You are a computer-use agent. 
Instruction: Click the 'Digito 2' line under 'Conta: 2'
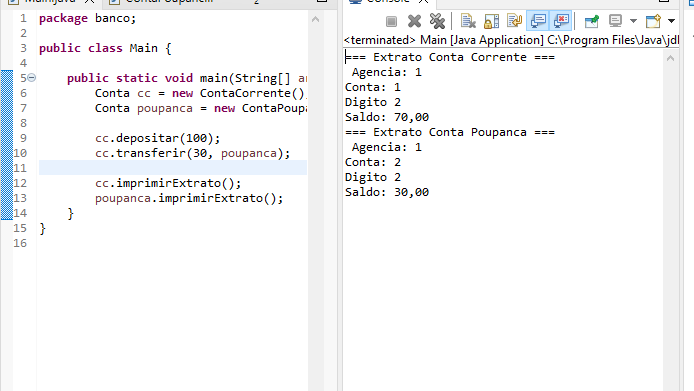[x=373, y=177]
